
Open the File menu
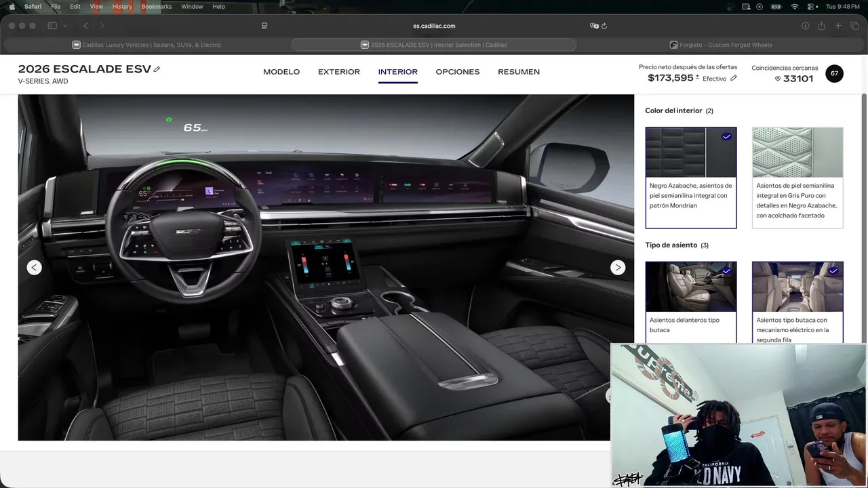pos(56,6)
